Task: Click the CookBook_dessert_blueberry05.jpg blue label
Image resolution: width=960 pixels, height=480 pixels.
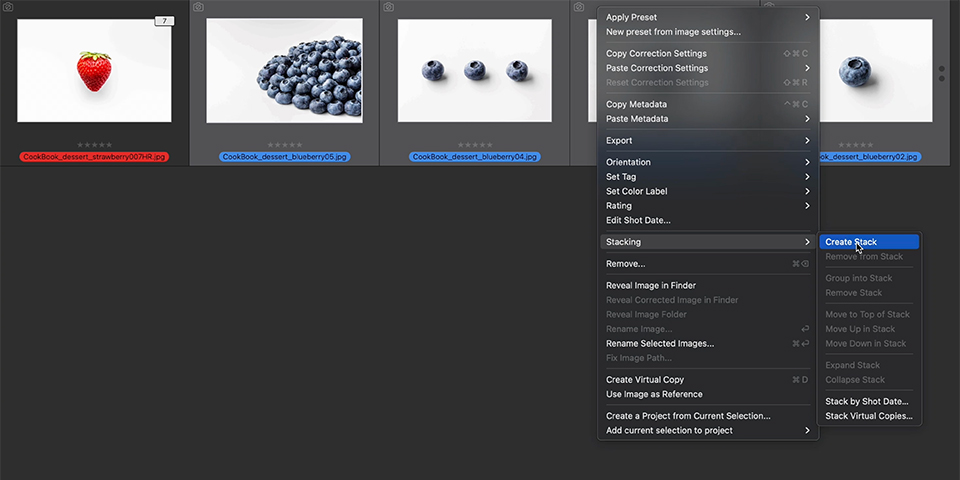Action: [x=285, y=157]
